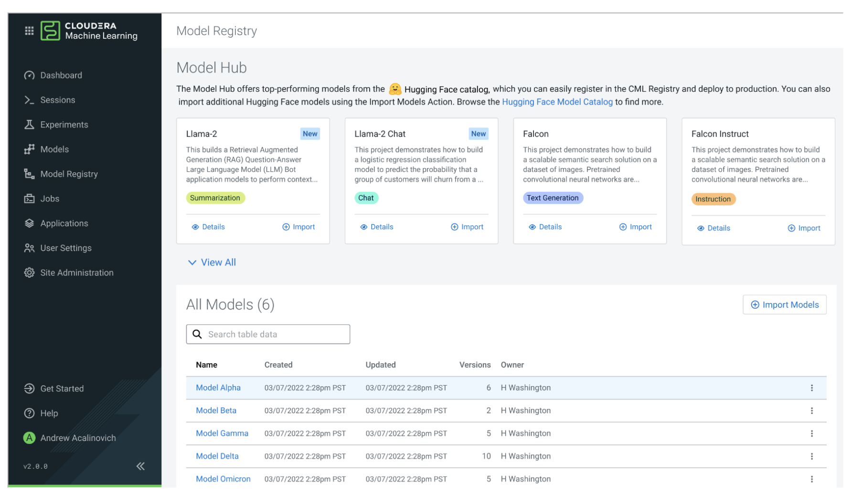The height and width of the screenshot is (504, 853).
Task: Click the Site Administration gear icon
Action: tap(29, 273)
